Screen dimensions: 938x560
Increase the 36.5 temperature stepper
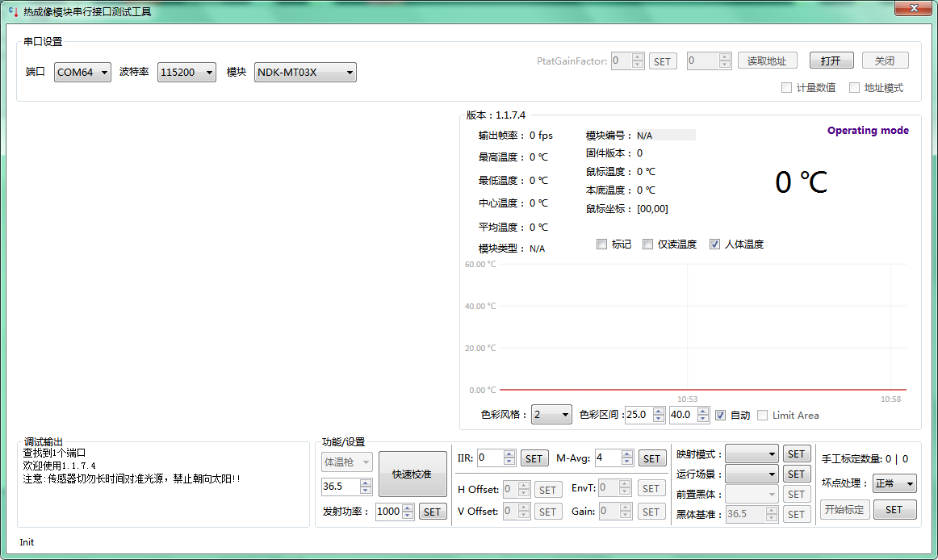click(366, 483)
